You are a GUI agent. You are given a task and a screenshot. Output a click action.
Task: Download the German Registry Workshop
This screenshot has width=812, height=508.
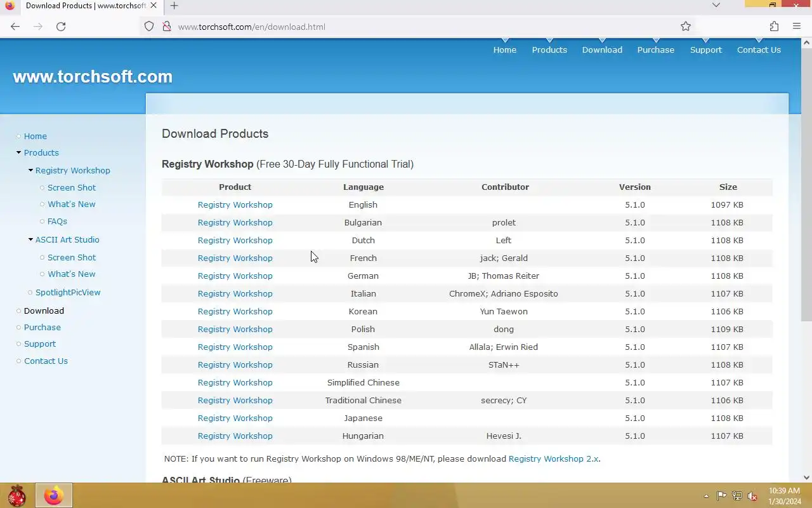[x=235, y=276]
